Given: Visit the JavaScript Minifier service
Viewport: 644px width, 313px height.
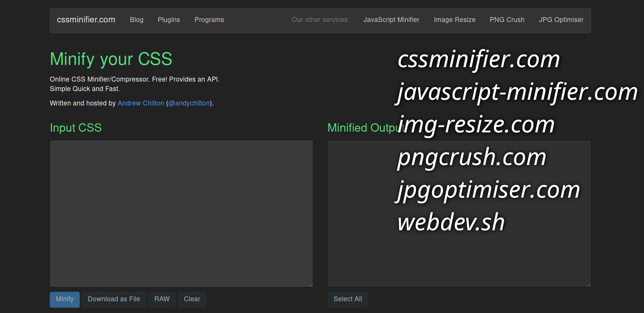Looking at the screenshot, I should click(x=391, y=20).
